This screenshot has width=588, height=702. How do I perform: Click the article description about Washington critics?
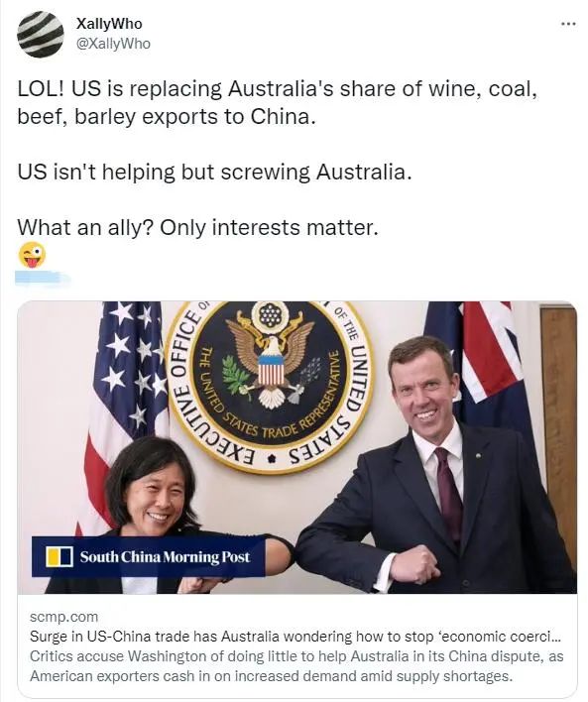click(296, 665)
